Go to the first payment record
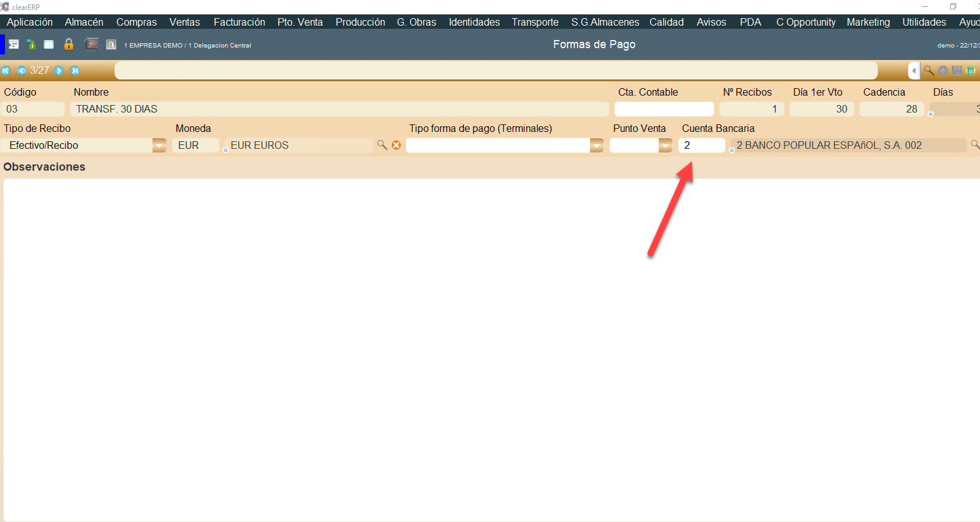The height and width of the screenshot is (522, 980). point(6,71)
